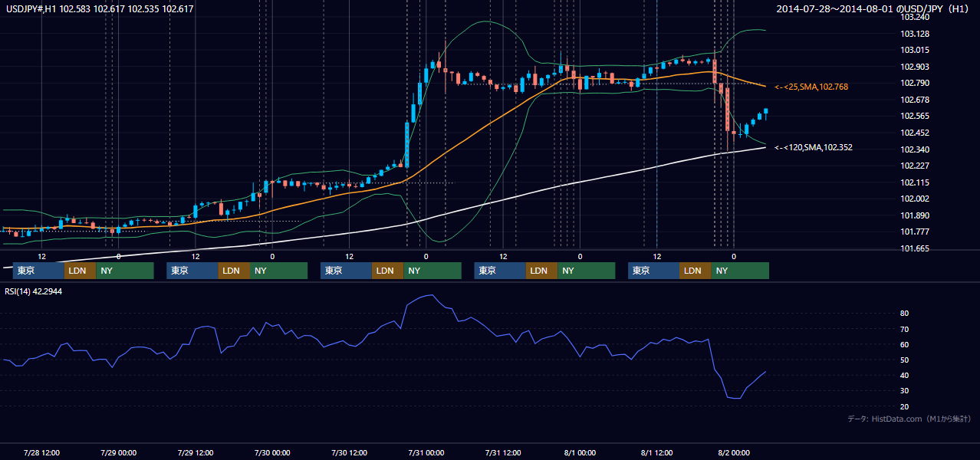Click the RSI 20 level label
Screen dimensions: 980x460
tap(905, 406)
